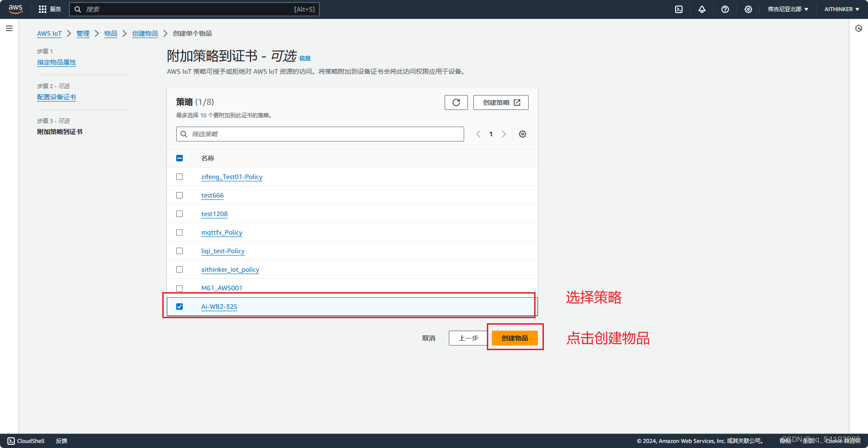Viewport: 868px width, 448px height.
Task: Click the CloudShell icon in the footer
Action: [11, 441]
